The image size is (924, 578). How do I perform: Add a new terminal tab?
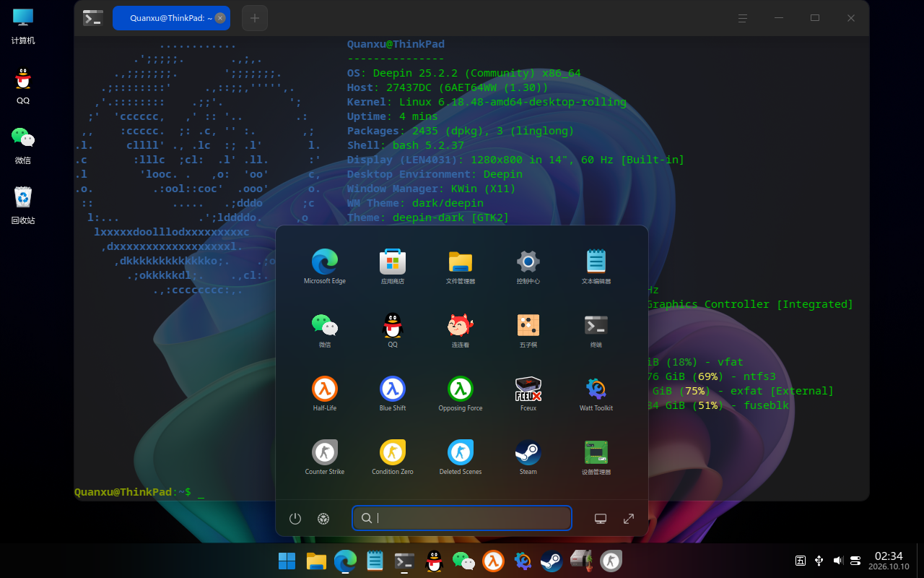click(254, 18)
